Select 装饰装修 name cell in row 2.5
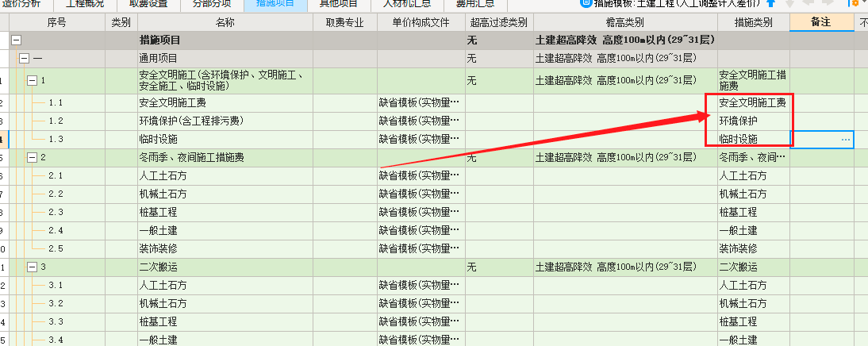The width and height of the screenshot is (868, 346). [225, 249]
